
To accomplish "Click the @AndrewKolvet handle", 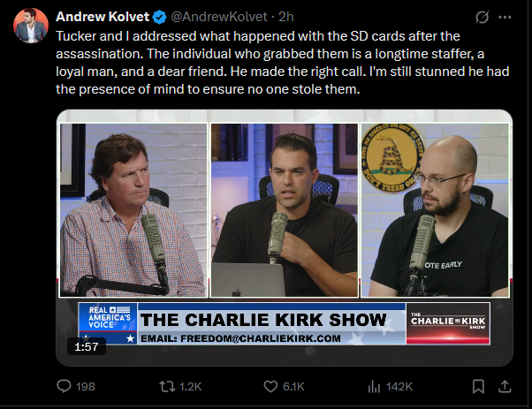I will pos(219,17).
